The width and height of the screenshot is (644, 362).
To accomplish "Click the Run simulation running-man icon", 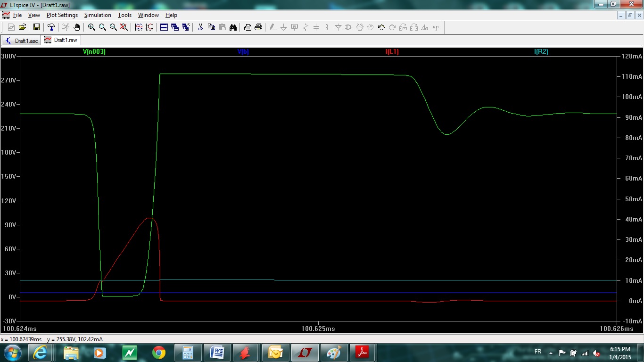I will tap(66, 27).
